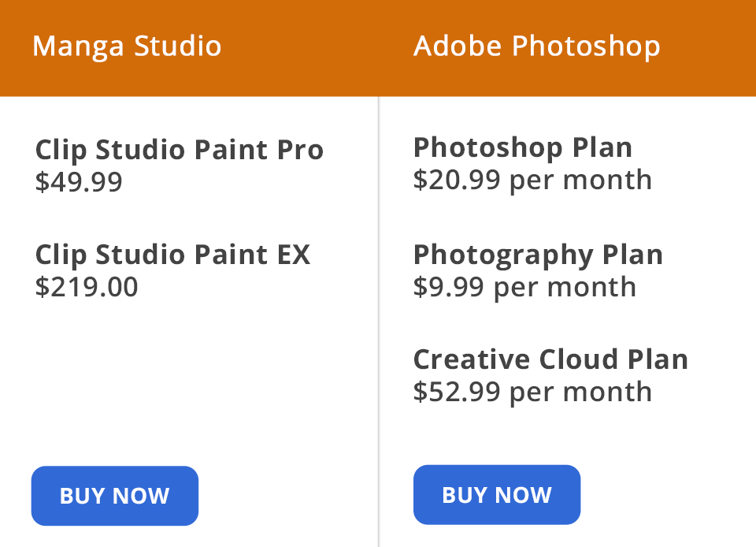Purchase Clip Studio Paint via BUY NOW

tap(114, 496)
